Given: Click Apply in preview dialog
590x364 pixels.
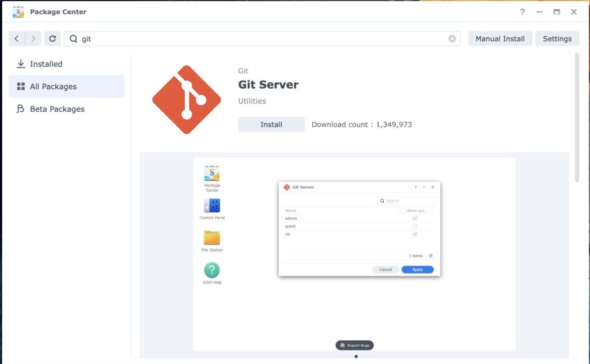Looking at the screenshot, I should point(417,270).
